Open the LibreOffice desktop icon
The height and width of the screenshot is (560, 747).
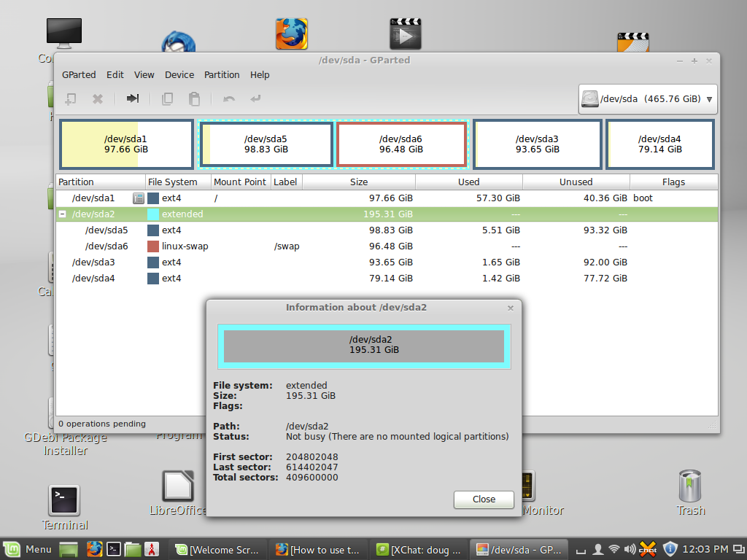[178, 486]
